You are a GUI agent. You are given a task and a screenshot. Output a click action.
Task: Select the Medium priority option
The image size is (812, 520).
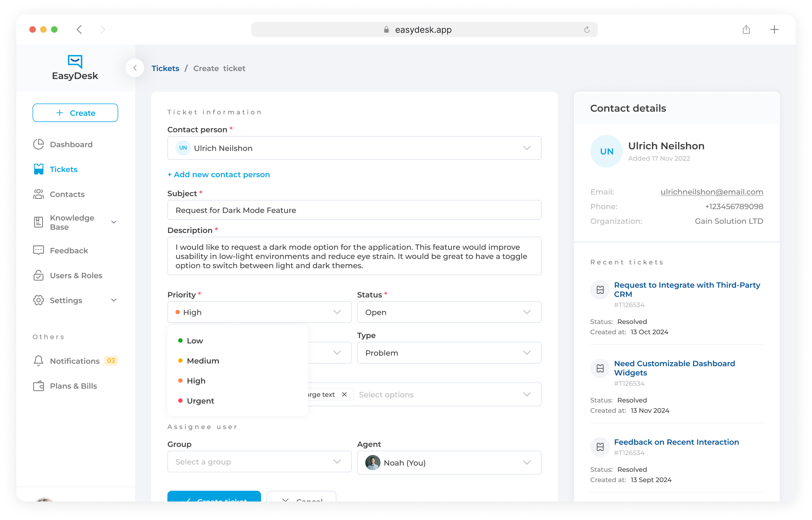202,361
